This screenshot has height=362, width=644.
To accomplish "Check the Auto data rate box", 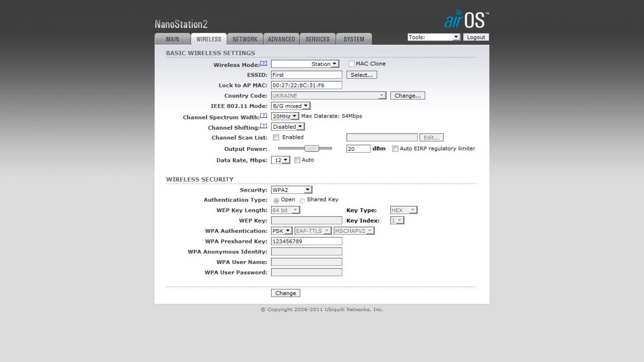I will click(297, 160).
